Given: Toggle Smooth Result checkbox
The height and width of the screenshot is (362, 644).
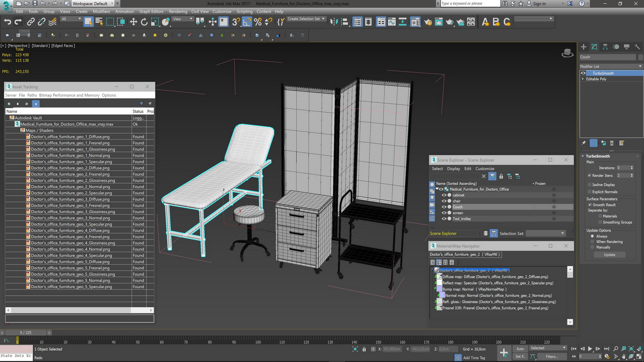Looking at the screenshot, I should tap(590, 205).
